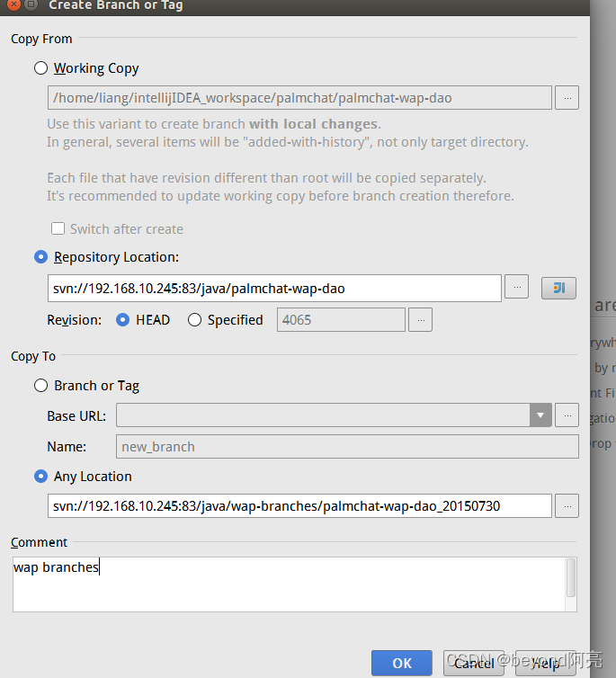Edit the repository location URL field
Screen dimensions: 616x678
(x=274, y=288)
